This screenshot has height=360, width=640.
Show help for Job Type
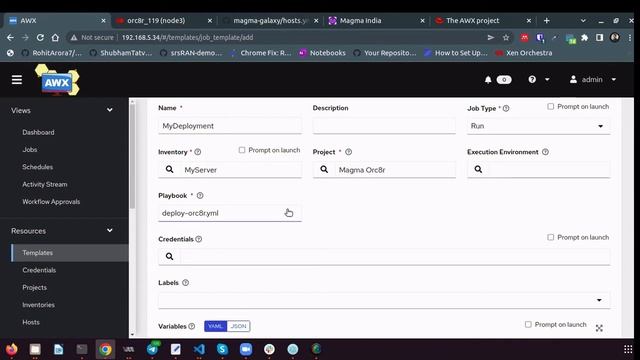(x=506, y=109)
